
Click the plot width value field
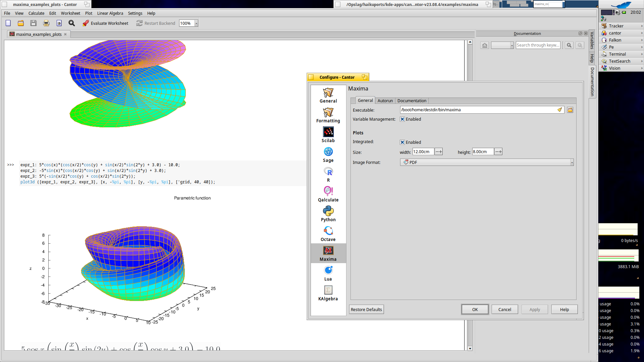(x=423, y=152)
